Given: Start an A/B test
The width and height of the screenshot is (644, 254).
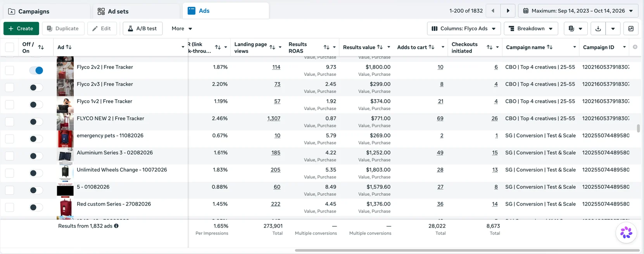Looking at the screenshot, I should coord(143,28).
